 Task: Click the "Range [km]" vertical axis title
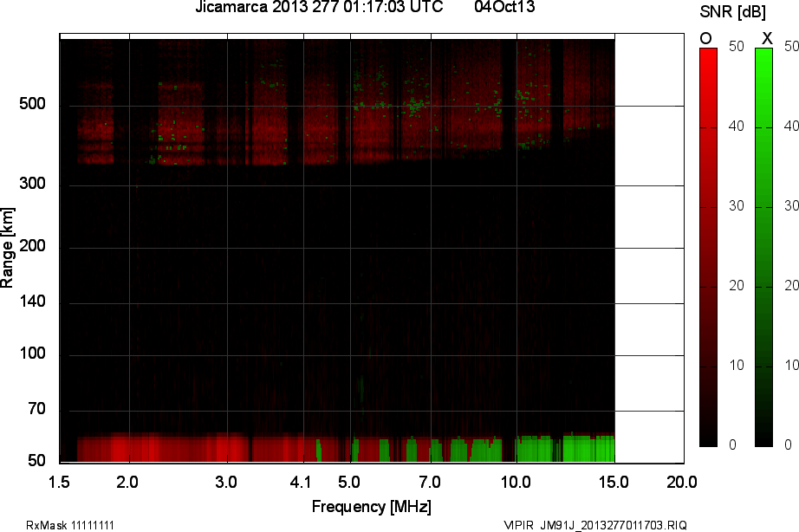(x=7, y=248)
